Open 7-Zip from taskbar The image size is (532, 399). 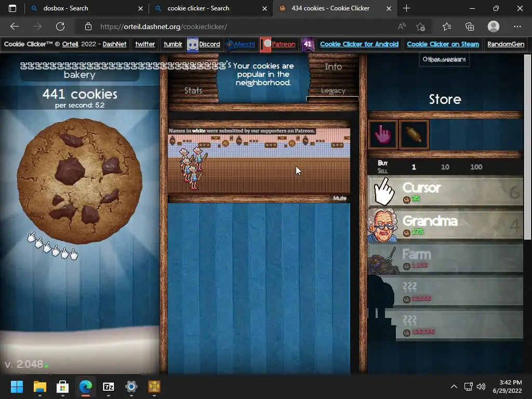tap(108, 387)
